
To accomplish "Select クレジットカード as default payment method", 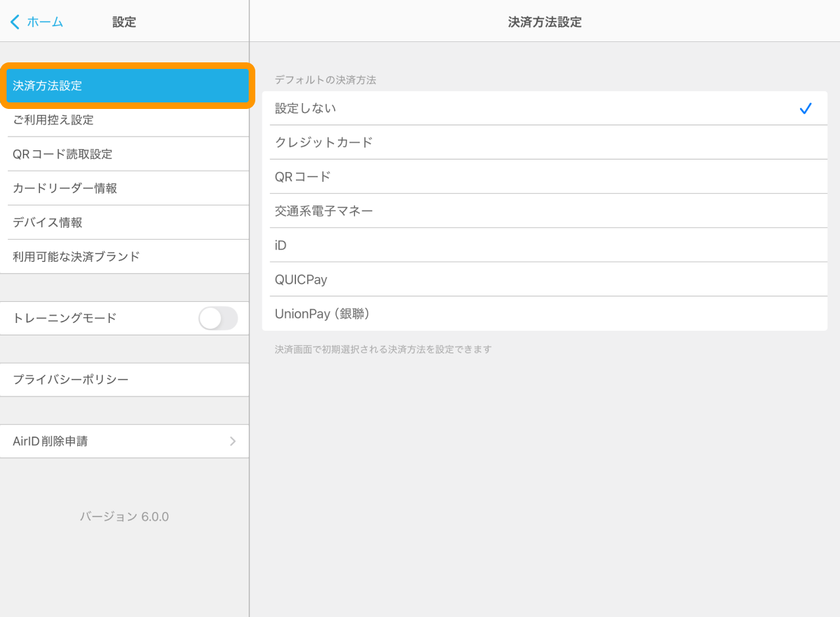I will coord(459,142).
